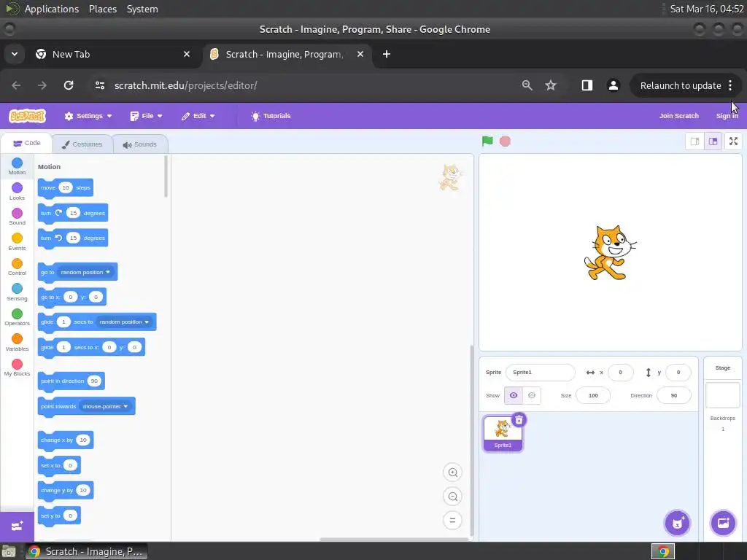Switch to the Sounds tab
The height and width of the screenshot is (560, 747).
(x=139, y=144)
